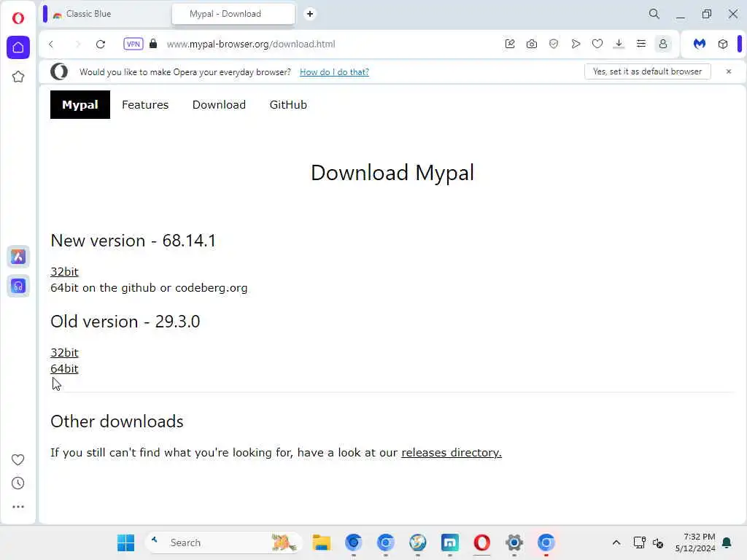Open Settings gear in taskbar
This screenshot has width=747, height=560.
514,542
